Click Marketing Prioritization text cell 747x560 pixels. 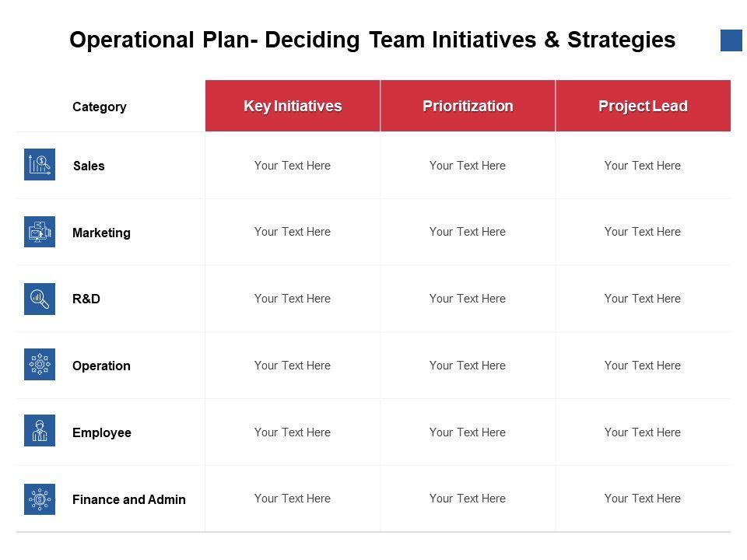pos(468,232)
